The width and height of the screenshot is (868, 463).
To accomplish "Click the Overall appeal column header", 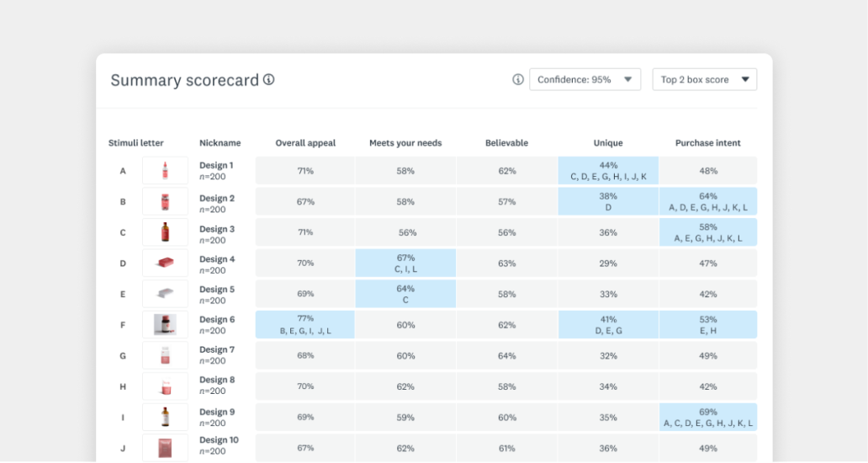I will pyautogui.click(x=305, y=143).
